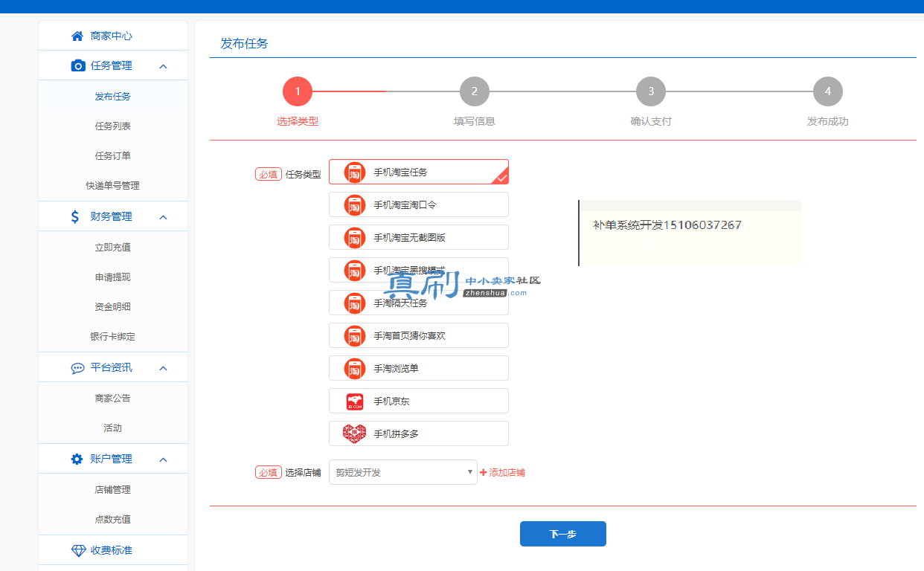
Task: Click the camera icon beside 任务管理
Action: 77,65
